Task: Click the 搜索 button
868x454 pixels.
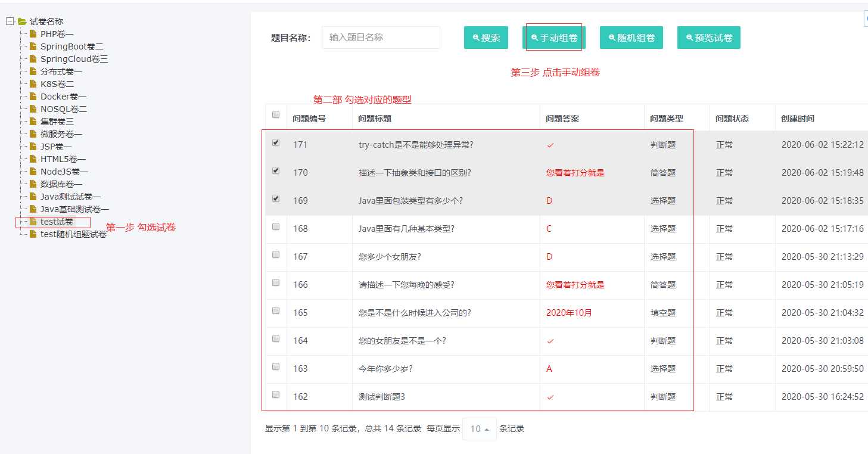Action: pyautogui.click(x=486, y=38)
